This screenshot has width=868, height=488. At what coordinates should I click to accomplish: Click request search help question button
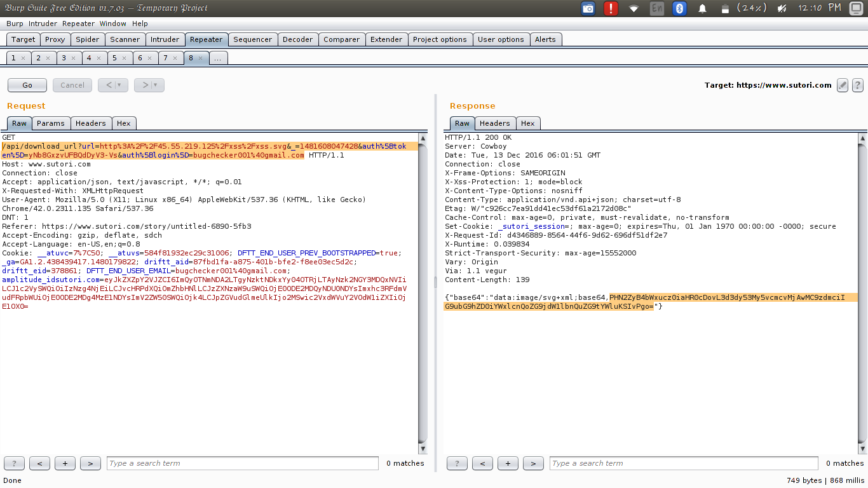[x=15, y=463]
